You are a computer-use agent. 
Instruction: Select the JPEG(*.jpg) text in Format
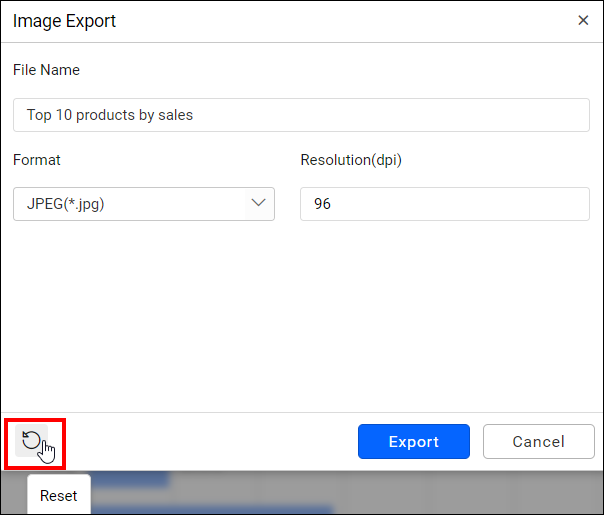pos(66,204)
